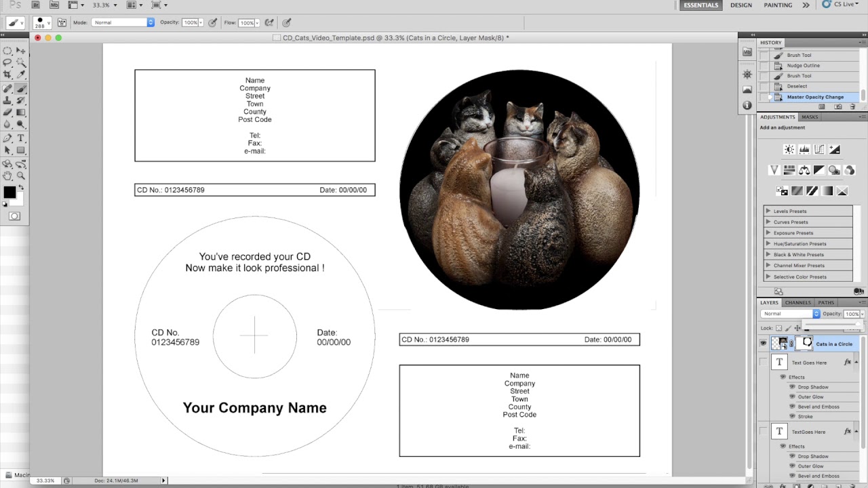Toggle Drop Shadow eye under Text Goes Here
Image resolution: width=868 pixels, height=488 pixels.
[x=792, y=387]
